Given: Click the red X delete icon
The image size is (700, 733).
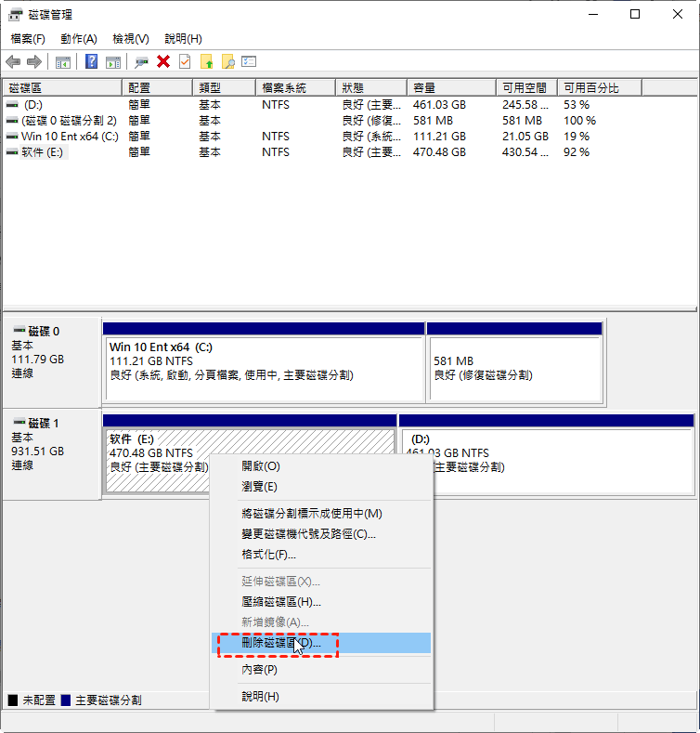Looking at the screenshot, I should pyautogui.click(x=163, y=61).
